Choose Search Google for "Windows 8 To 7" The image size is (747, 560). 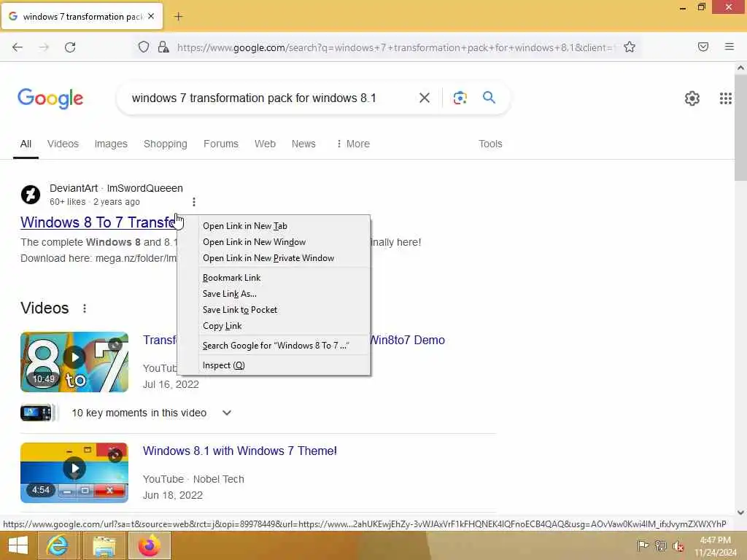(x=274, y=346)
